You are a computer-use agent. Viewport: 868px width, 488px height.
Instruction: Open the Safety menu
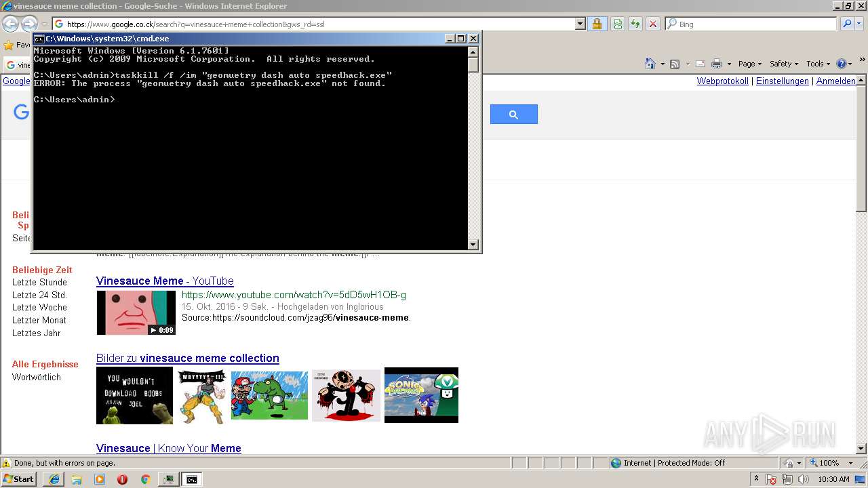[x=784, y=64]
